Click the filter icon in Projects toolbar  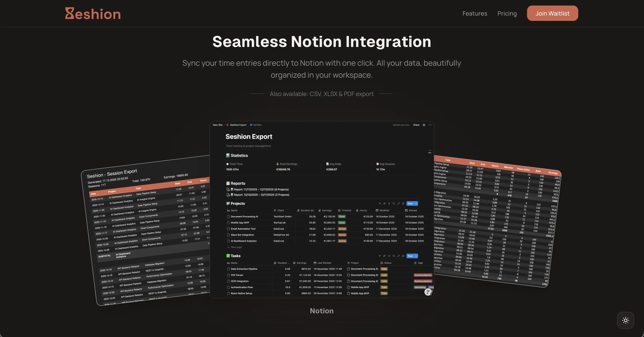pos(380,204)
